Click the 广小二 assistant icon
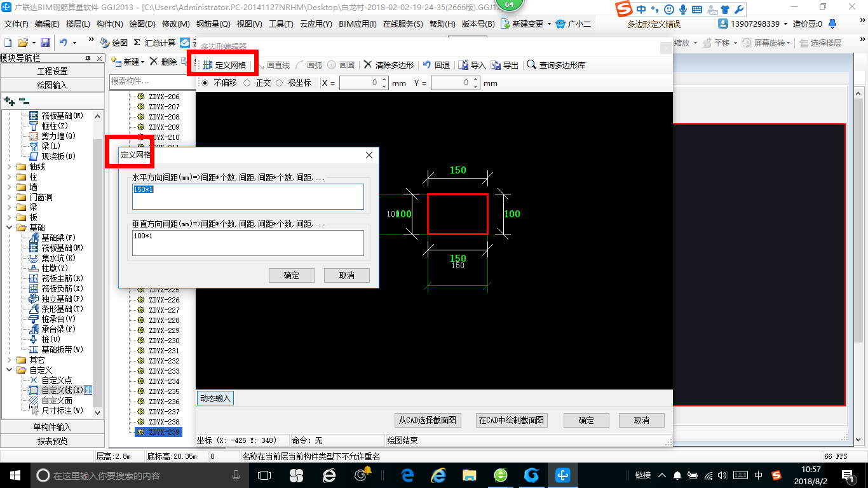Viewport: 868px width, 488px height. (573, 24)
